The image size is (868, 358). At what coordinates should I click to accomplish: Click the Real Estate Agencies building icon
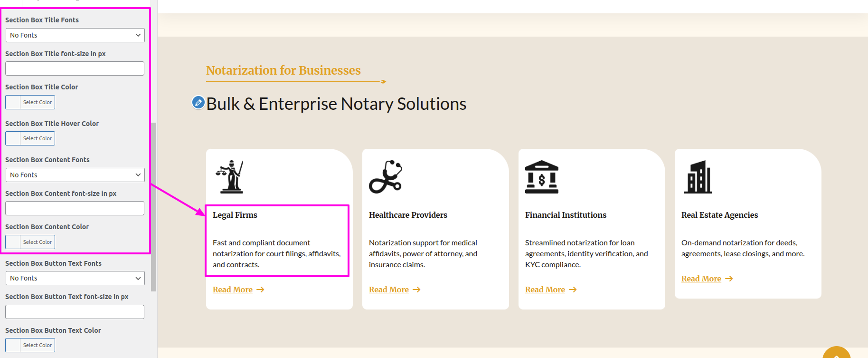pyautogui.click(x=698, y=176)
